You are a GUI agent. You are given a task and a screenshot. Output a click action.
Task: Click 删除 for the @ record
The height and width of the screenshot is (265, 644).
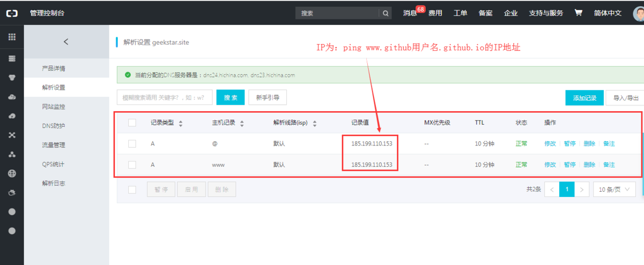point(589,143)
